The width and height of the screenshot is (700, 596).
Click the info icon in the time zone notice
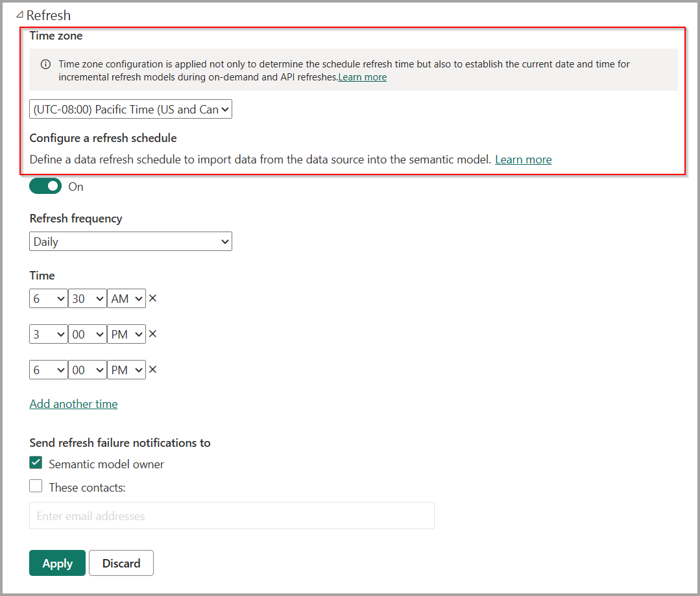[x=45, y=64]
